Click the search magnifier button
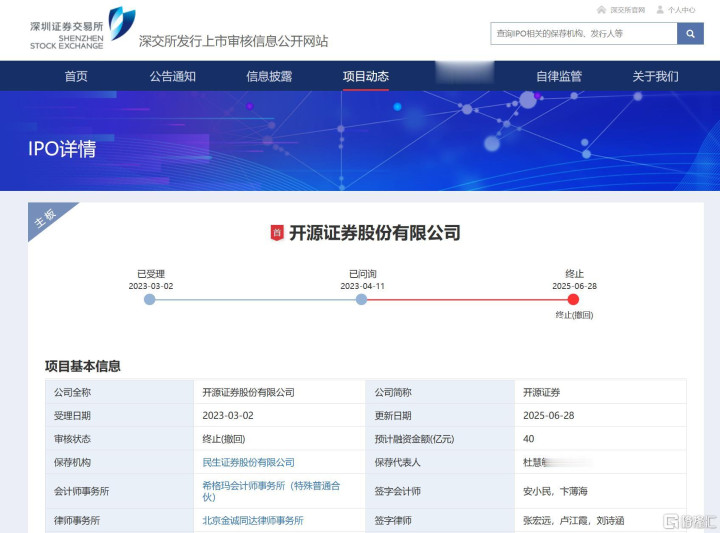 pos(690,34)
